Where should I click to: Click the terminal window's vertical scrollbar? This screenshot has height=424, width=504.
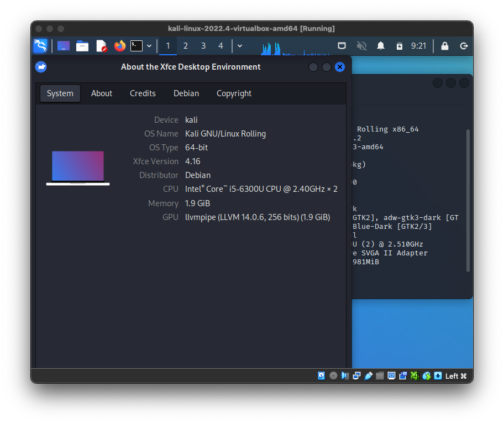(468, 199)
